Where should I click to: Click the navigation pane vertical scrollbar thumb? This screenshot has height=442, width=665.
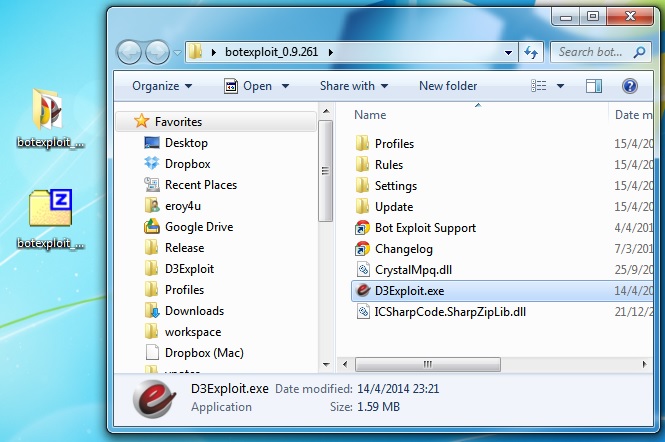325,171
